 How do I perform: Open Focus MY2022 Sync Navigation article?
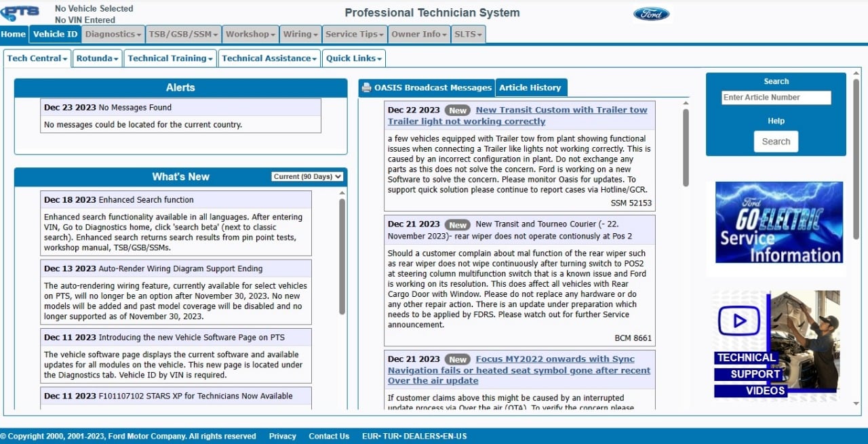click(519, 370)
